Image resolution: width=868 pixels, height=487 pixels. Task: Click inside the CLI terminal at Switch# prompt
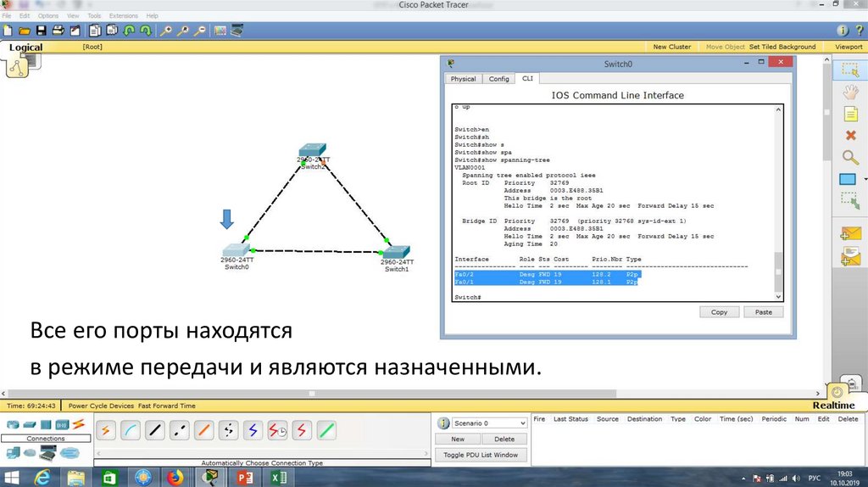coord(468,298)
